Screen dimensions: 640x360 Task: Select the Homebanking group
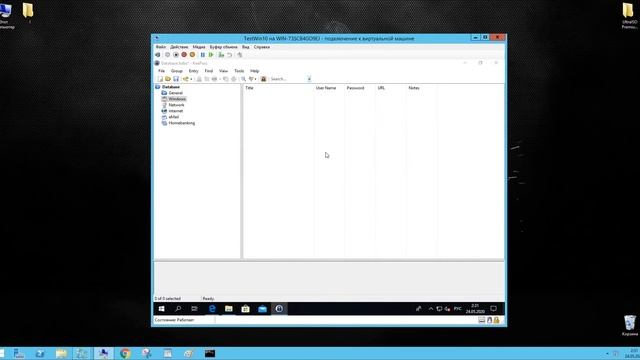coord(182,123)
